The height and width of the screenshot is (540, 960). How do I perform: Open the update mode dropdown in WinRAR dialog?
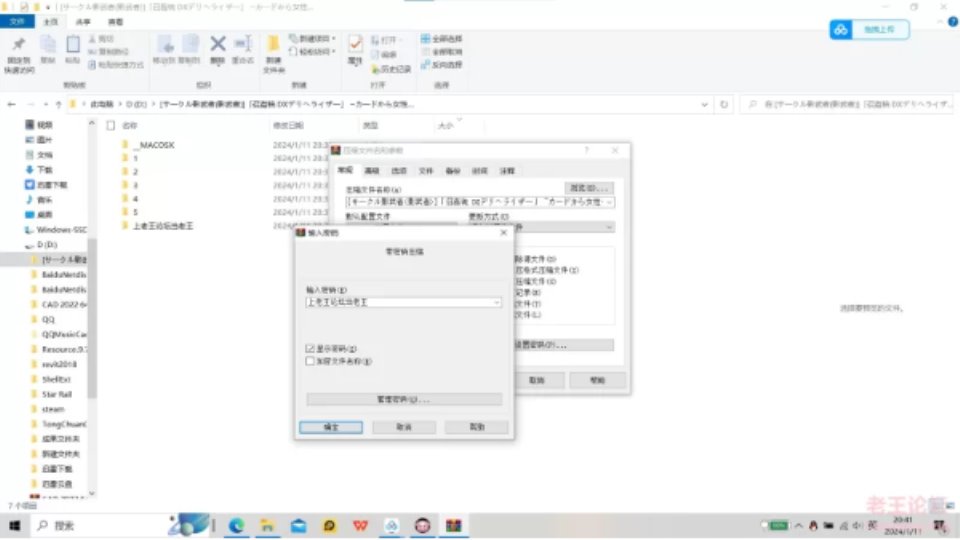click(x=609, y=227)
